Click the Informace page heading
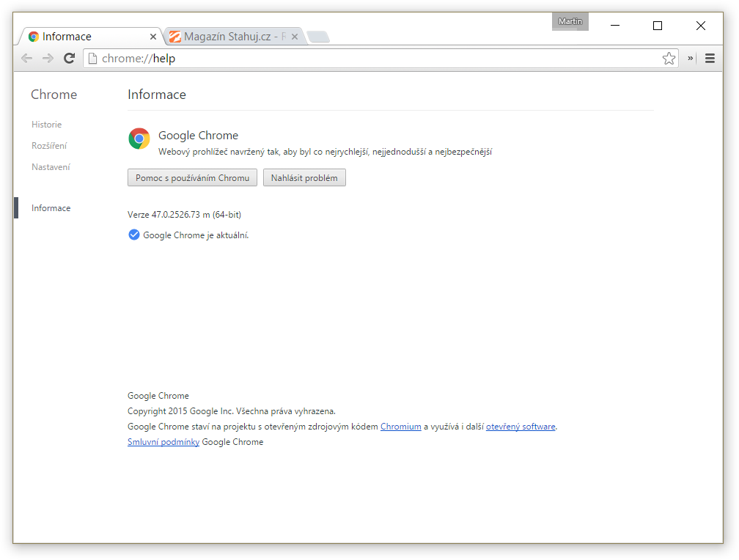Screen dimensions: 739x560 point(157,95)
